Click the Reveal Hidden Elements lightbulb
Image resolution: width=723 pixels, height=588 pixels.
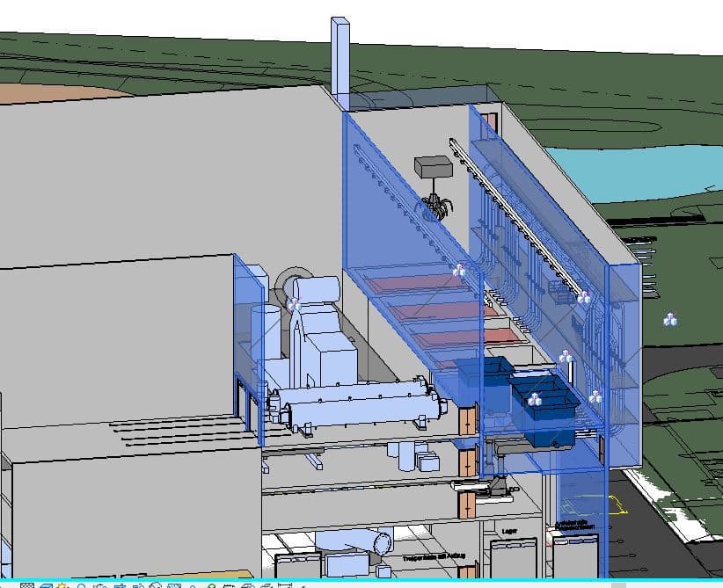click(194, 585)
